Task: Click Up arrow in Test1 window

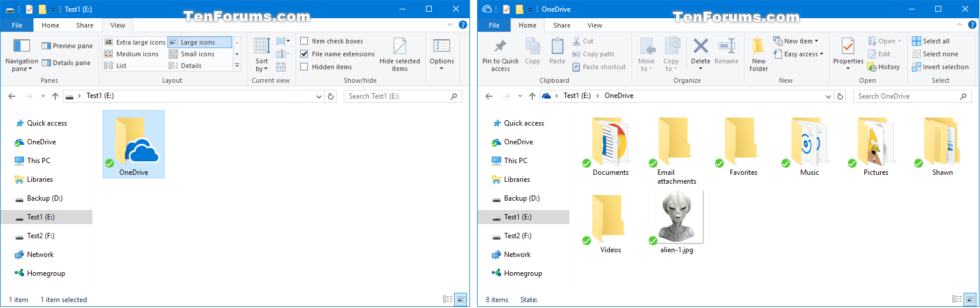Action: point(55,96)
